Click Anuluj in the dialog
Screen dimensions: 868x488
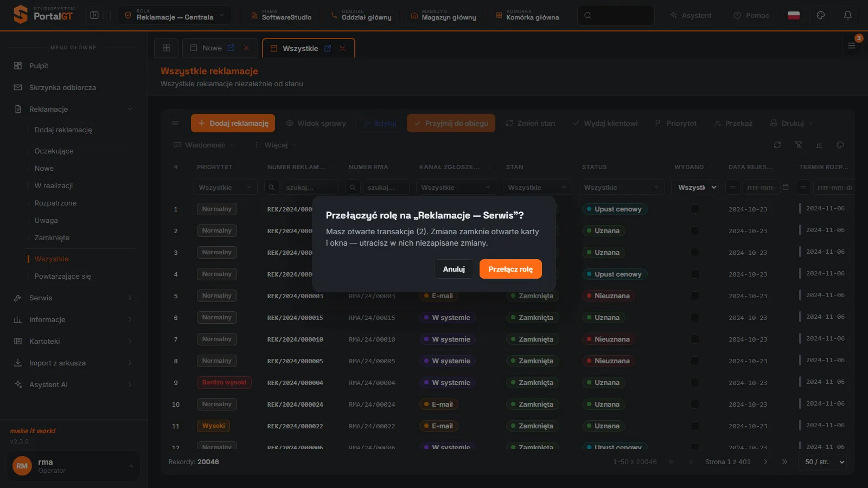coord(454,269)
